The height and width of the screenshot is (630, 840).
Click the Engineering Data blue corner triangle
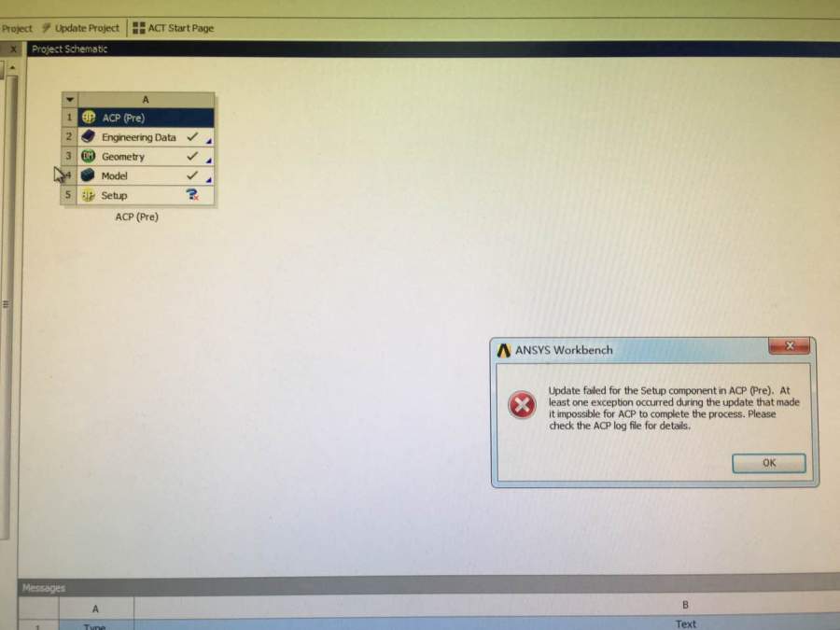(x=209, y=142)
